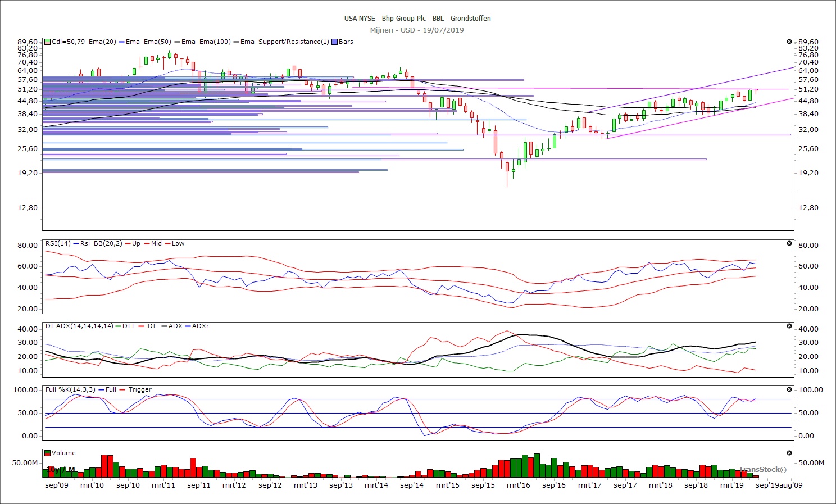Click the red-green Volume legend swatch

point(48,453)
